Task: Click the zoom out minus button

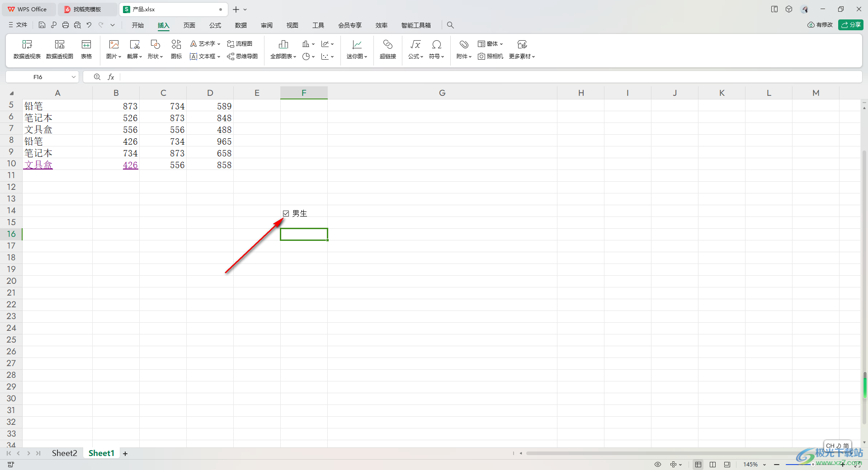Action: tap(777, 465)
